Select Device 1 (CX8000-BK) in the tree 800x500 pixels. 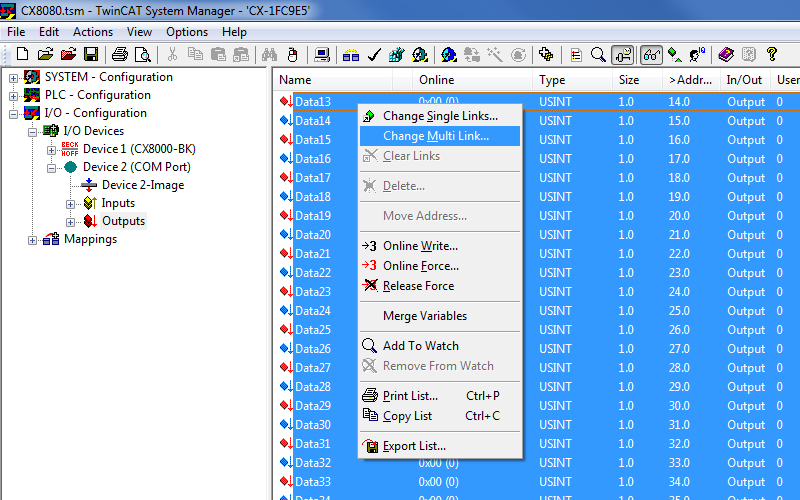[x=139, y=148]
